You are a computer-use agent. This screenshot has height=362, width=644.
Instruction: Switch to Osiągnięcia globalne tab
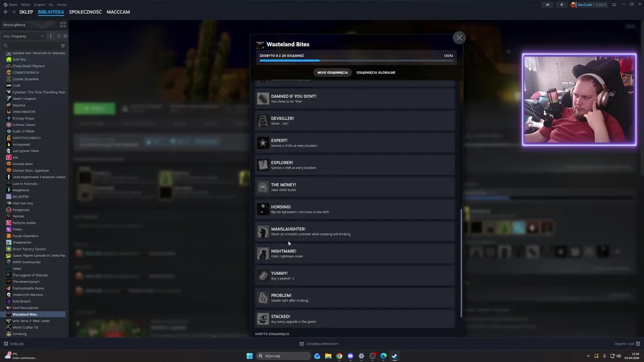(x=376, y=72)
